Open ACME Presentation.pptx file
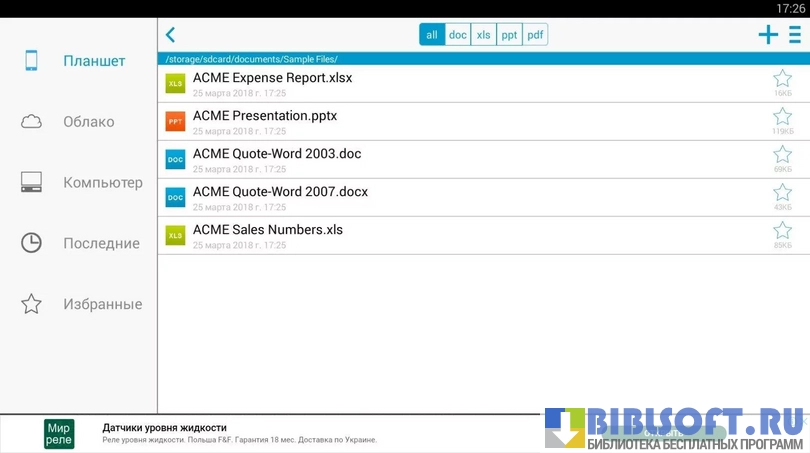This screenshot has width=810, height=453. click(x=265, y=116)
